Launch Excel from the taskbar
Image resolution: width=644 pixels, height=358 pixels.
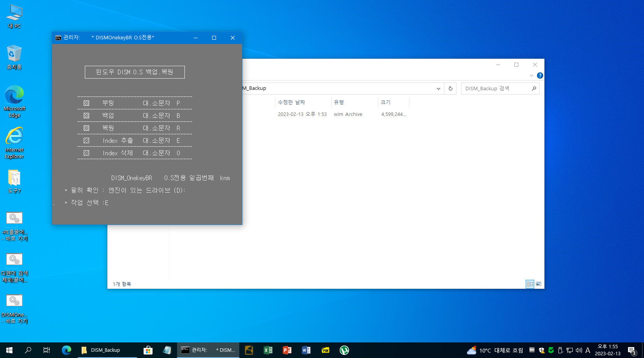coord(268,350)
